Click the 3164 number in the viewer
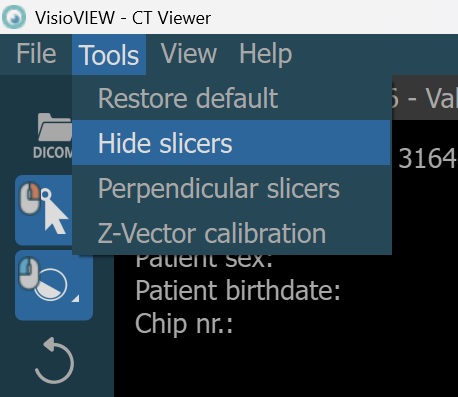This screenshot has width=458, height=397. (427, 158)
